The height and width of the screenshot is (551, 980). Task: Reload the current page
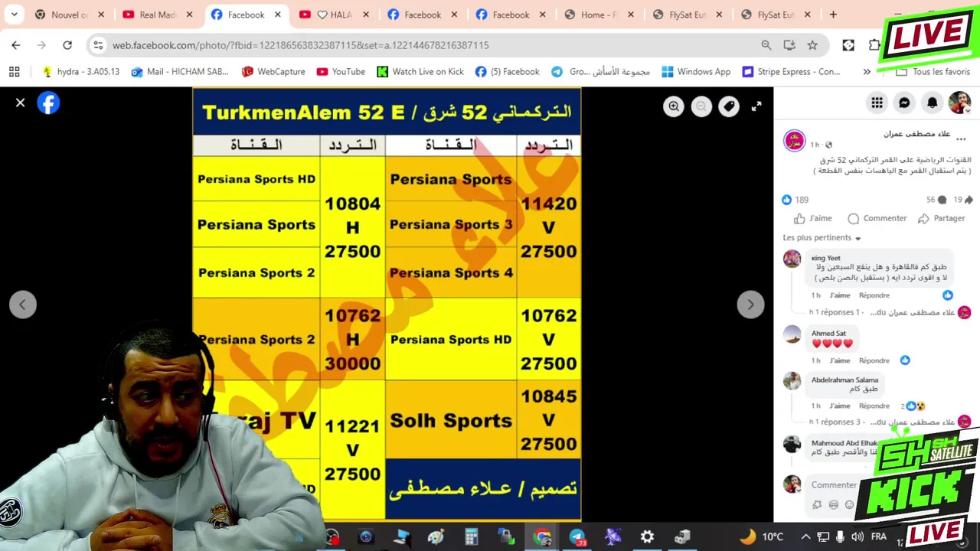coord(67,45)
